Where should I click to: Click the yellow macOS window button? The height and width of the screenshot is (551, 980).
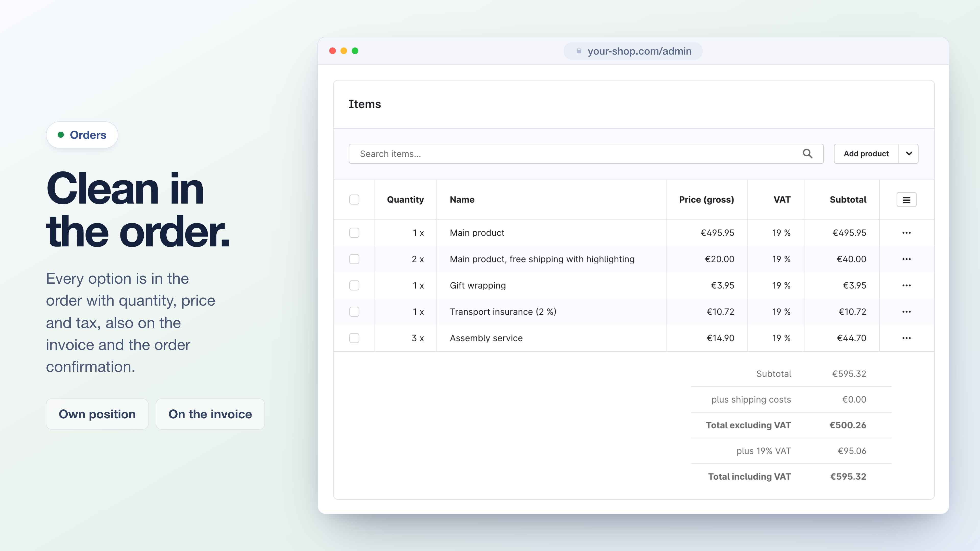point(344,51)
